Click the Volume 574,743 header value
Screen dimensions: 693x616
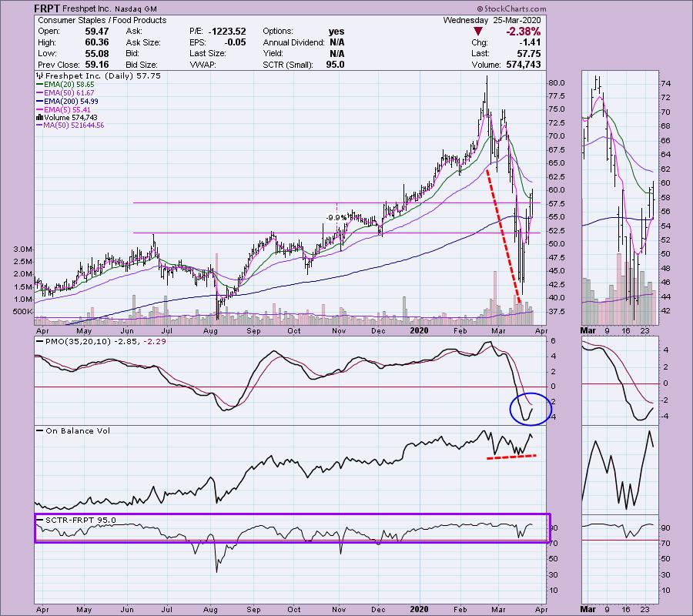pyautogui.click(x=524, y=65)
